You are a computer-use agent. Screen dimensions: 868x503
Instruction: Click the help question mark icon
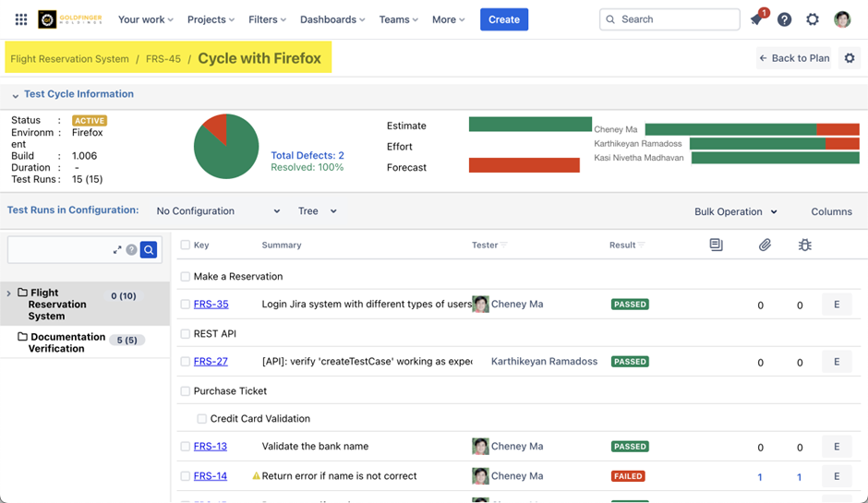coord(784,19)
